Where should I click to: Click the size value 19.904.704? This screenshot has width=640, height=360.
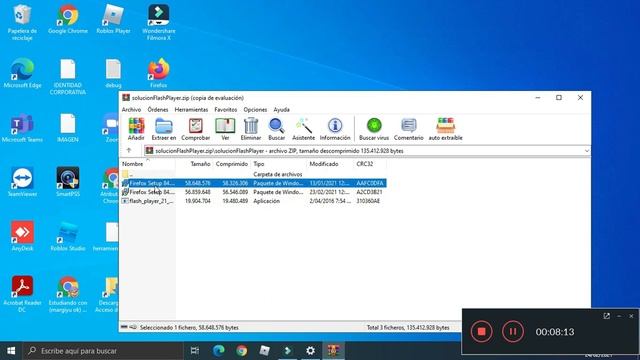[198, 201]
